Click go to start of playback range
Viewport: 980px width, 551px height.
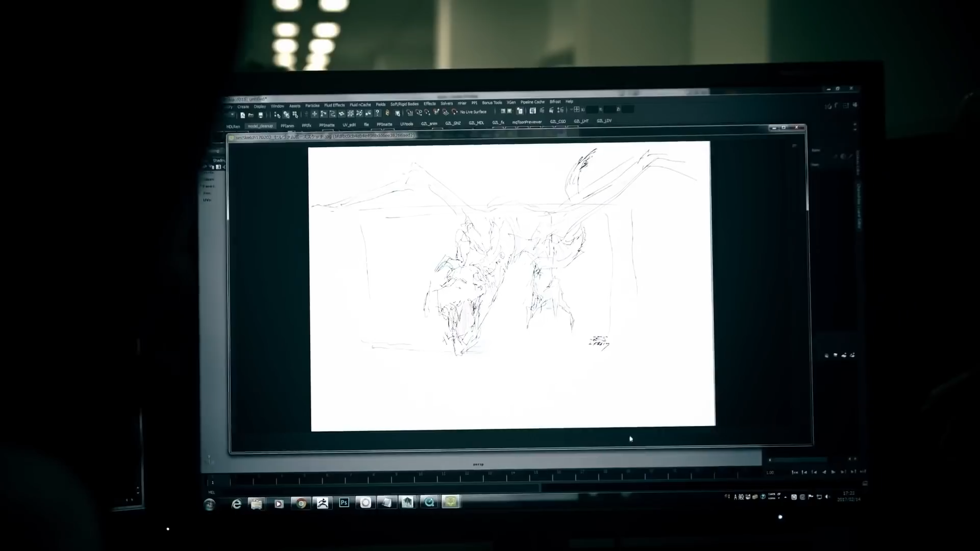[x=795, y=472]
